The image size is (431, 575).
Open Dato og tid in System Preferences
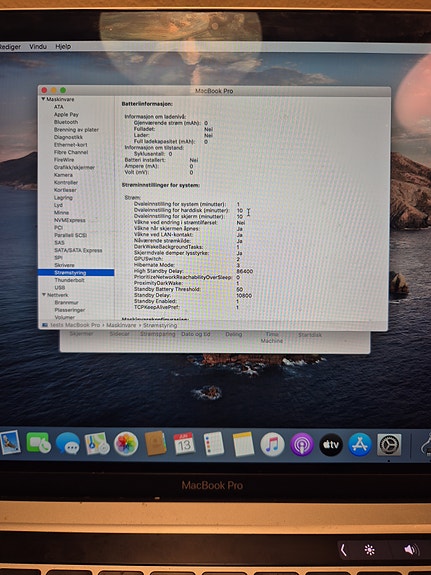[x=196, y=334]
